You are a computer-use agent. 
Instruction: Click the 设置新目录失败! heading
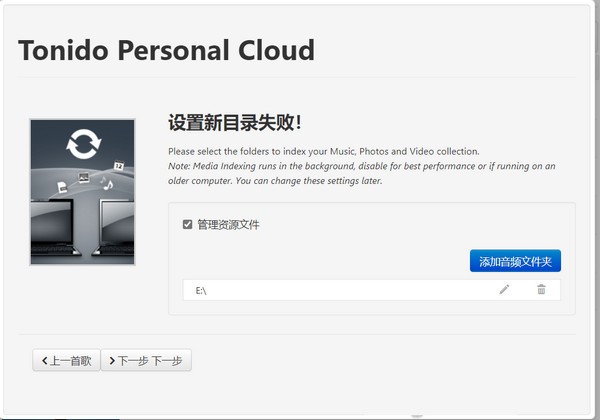tap(235, 123)
